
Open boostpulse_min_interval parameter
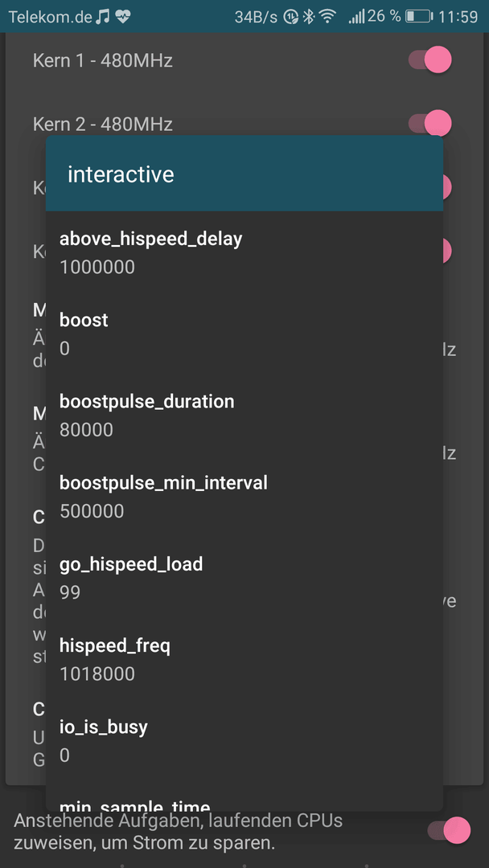click(244, 497)
